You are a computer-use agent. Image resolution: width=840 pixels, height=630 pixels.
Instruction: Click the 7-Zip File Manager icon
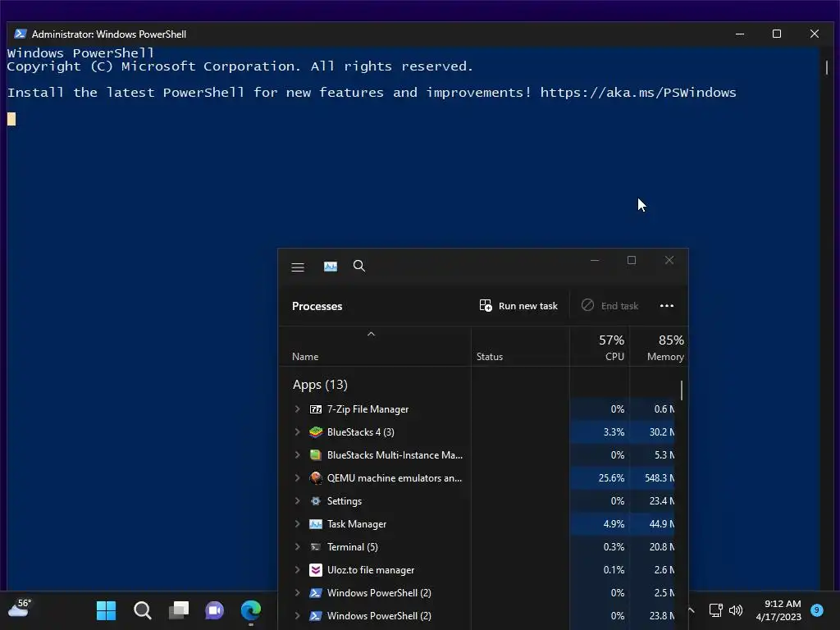click(316, 409)
